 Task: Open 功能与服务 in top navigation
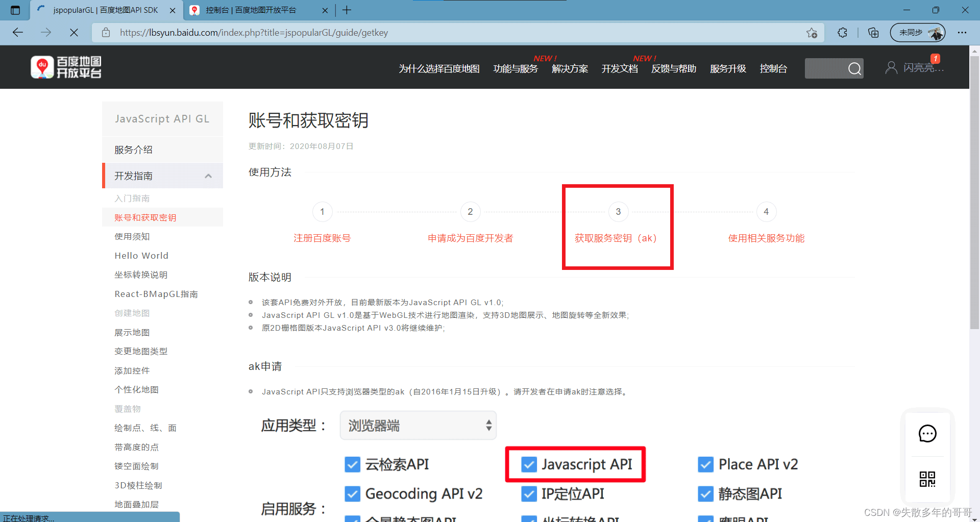[x=516, y=69]
